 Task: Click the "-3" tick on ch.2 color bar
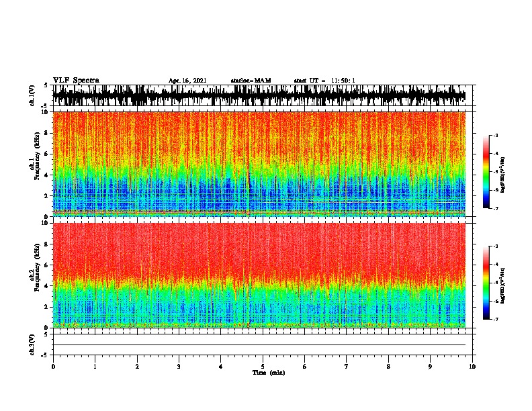[495, 246]
